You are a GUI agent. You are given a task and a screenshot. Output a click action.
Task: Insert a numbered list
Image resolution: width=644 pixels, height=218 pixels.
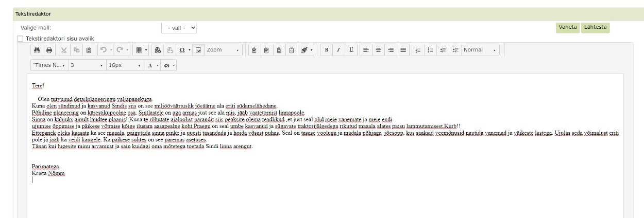(418, 50)
